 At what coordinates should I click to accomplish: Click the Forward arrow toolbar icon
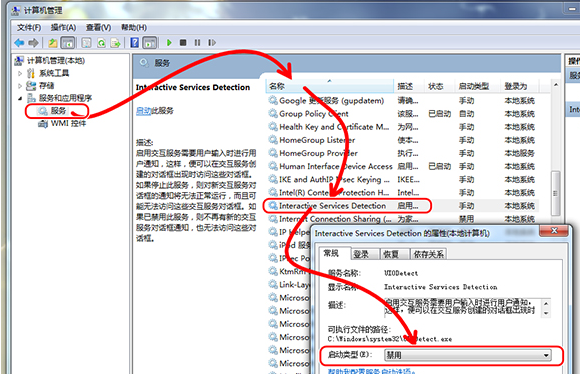pyautogui.click(x=33, y=43)
